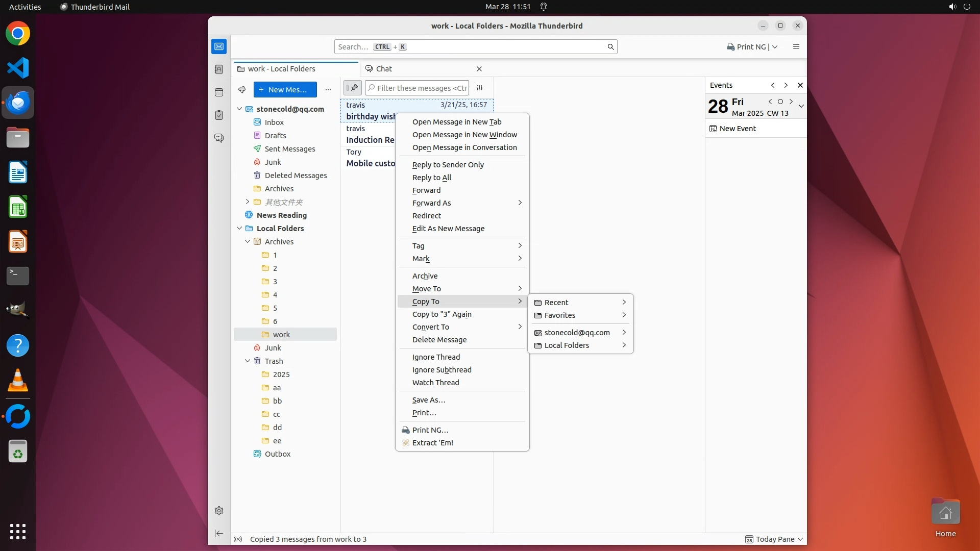Image resolution: width=980 pixels, height=551 pixels.
Task: Expand the 其他文件夹 folder
Action: [x=248, y=202]
